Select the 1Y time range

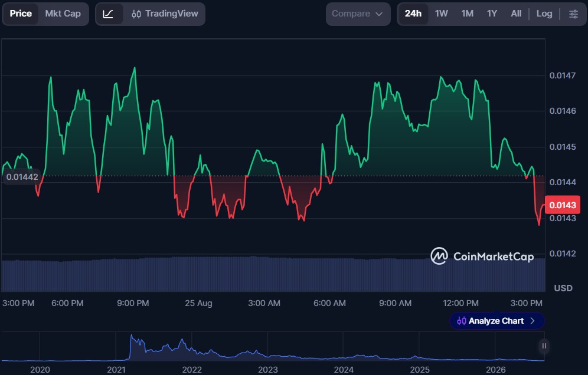point(492,14)
